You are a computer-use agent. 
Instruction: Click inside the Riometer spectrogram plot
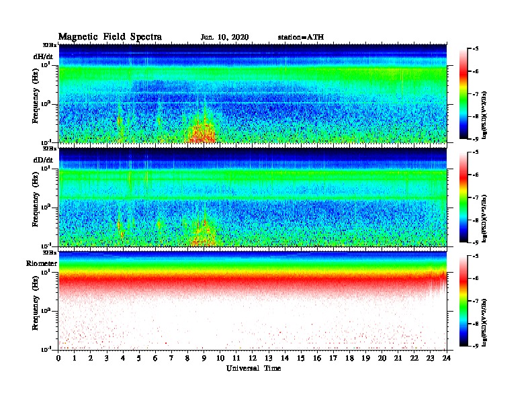pyautogui.click(x=253, y=301)
